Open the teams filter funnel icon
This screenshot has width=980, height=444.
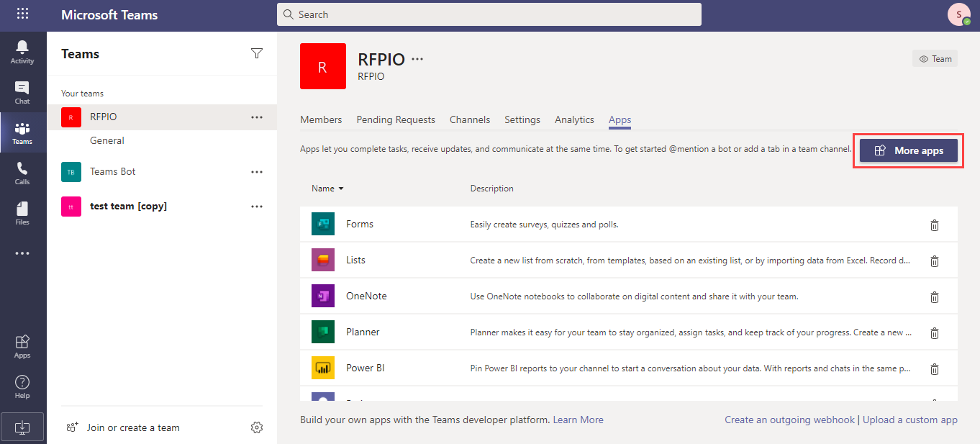pos(257,53)
